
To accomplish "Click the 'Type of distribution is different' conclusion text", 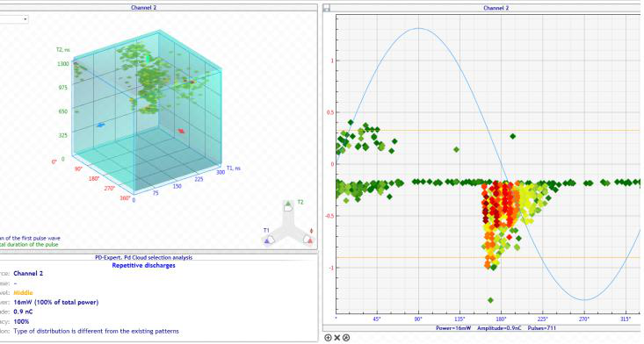I will tap(96, 331).
